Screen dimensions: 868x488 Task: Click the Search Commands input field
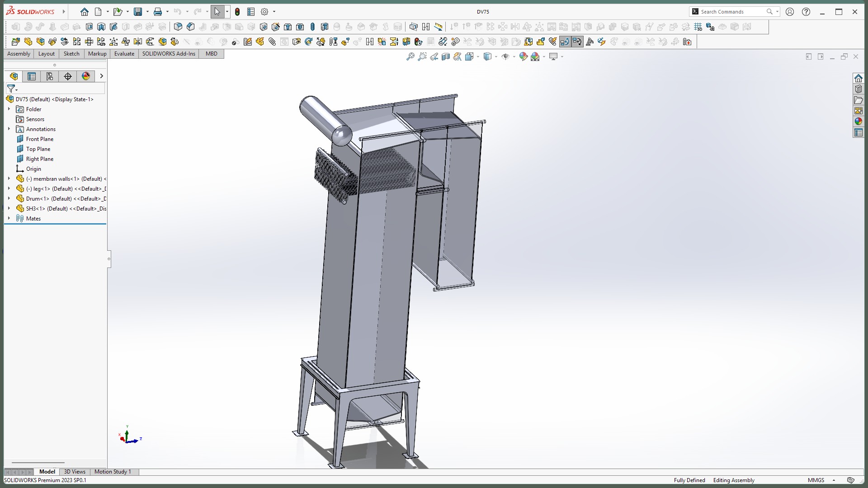pyautogui.click(x=731, y=12)
